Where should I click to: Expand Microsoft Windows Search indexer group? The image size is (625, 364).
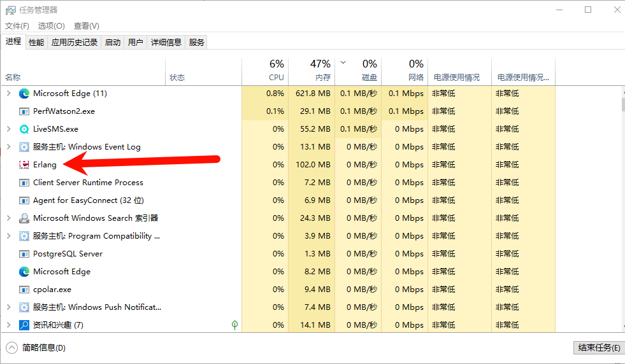[x=8, y=218]
